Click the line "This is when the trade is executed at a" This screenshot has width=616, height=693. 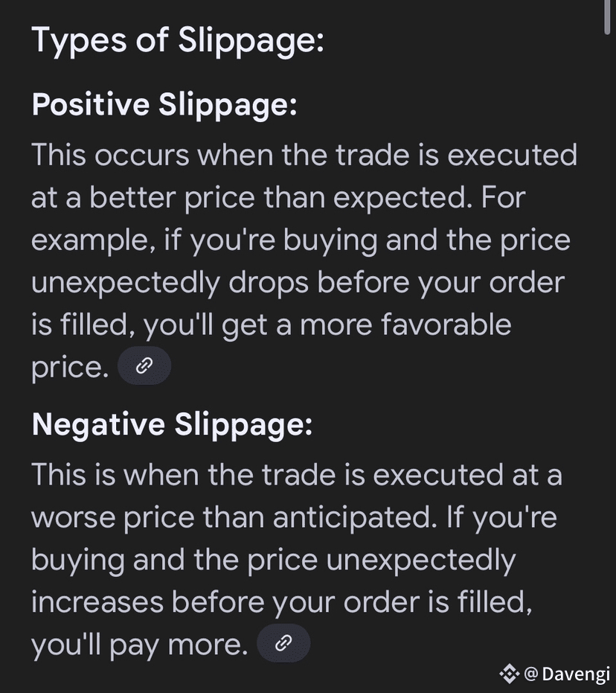click(296, 474)
